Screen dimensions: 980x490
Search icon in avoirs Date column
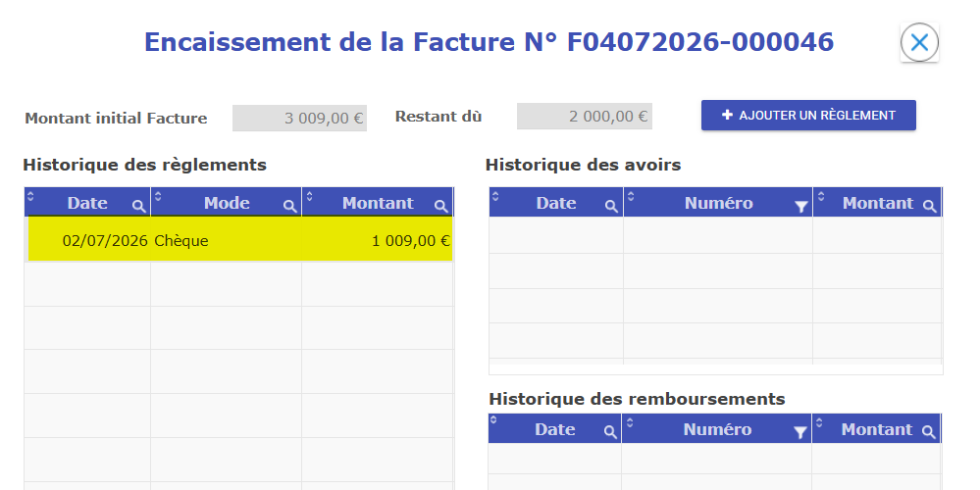coord(611,206)
